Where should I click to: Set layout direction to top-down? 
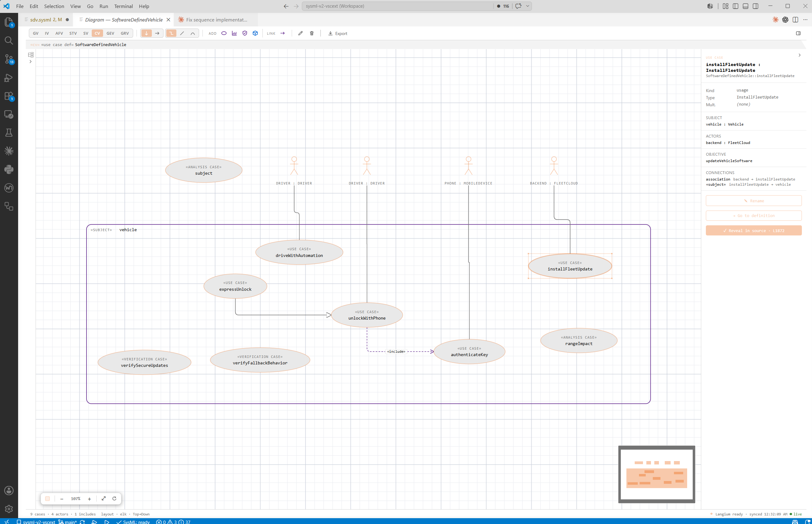tap(147, 33)
